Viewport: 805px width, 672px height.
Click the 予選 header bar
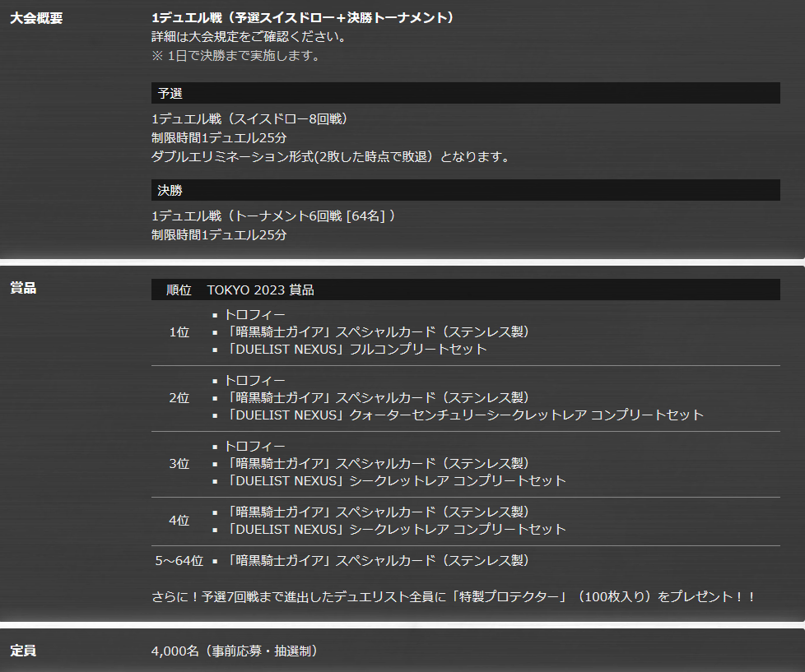[466, 93]
